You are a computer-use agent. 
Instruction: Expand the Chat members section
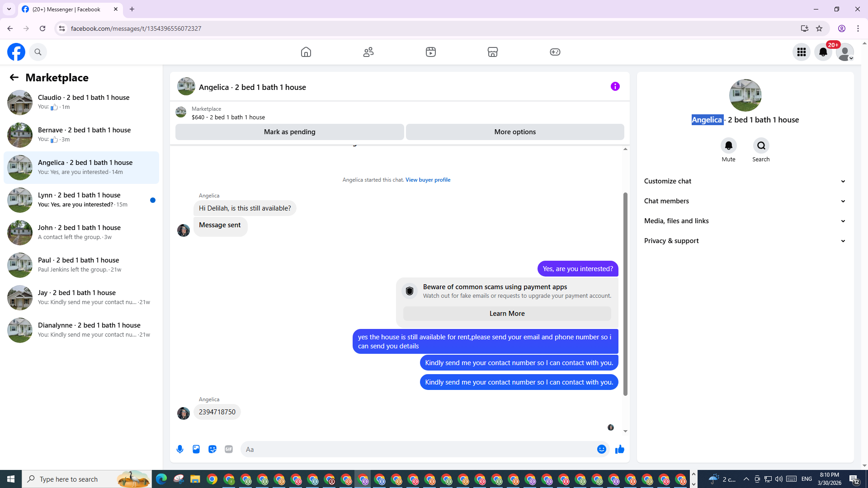coord(745,201)
